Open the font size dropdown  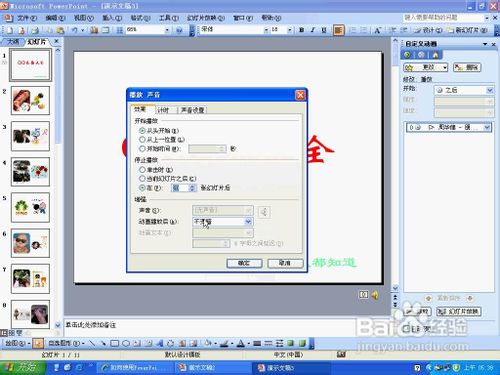(x=290, y=30)
